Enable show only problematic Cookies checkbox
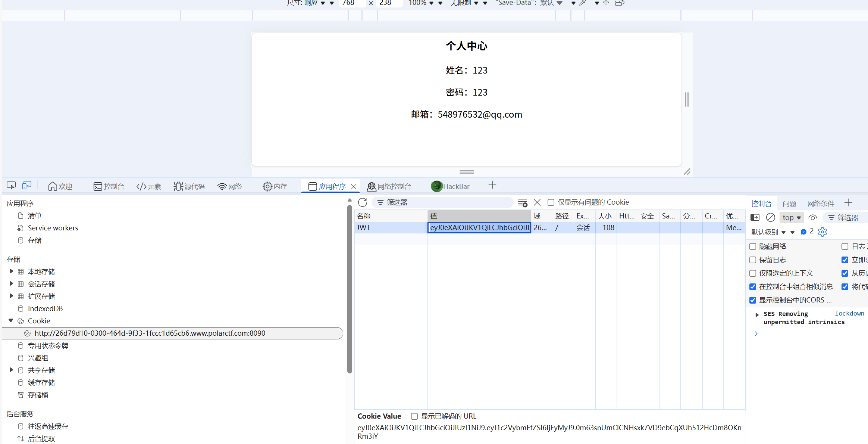Screen dimensions: 868x444 click(551, 202)
